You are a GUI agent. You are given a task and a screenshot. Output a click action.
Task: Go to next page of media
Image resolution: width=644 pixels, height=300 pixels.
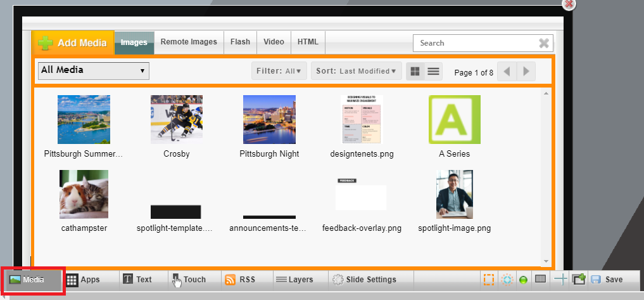click(526, 72)
